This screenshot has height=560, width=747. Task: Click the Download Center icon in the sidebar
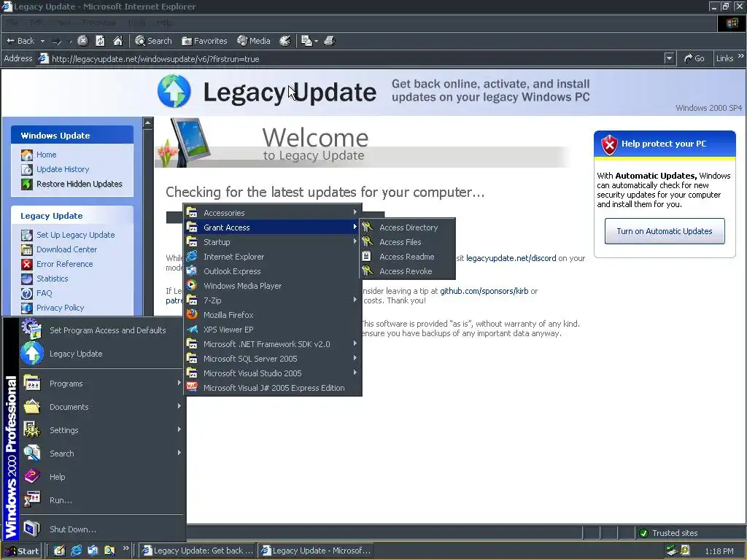[x=27, y=249]
